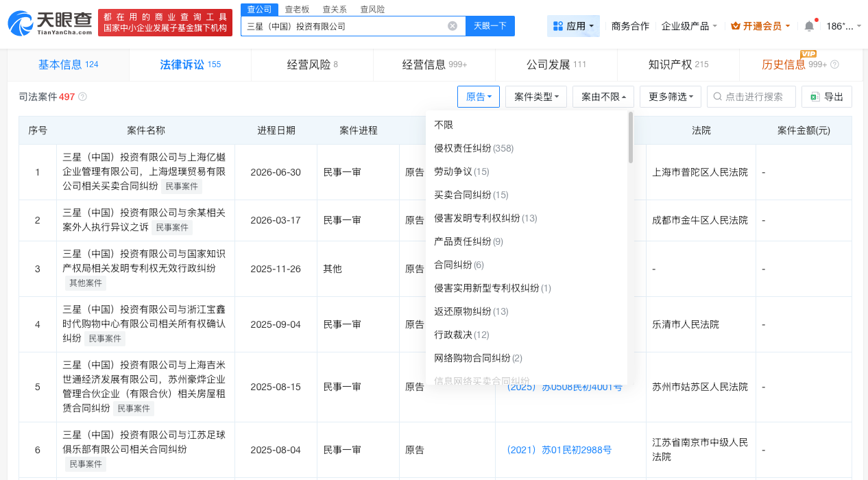Screen dimensions: 868x480
Task: Click the date 2026-06-30
Action: [276, 172]
